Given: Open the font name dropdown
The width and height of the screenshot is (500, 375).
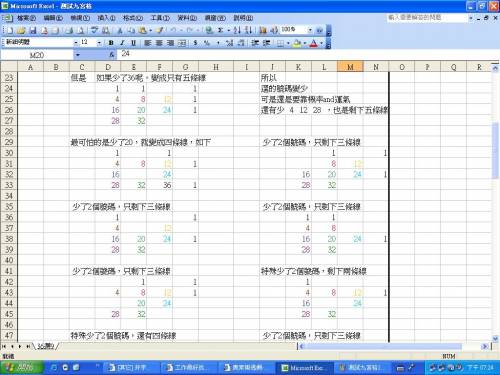Looking at the screenshot, I should (x=76, y=43).
